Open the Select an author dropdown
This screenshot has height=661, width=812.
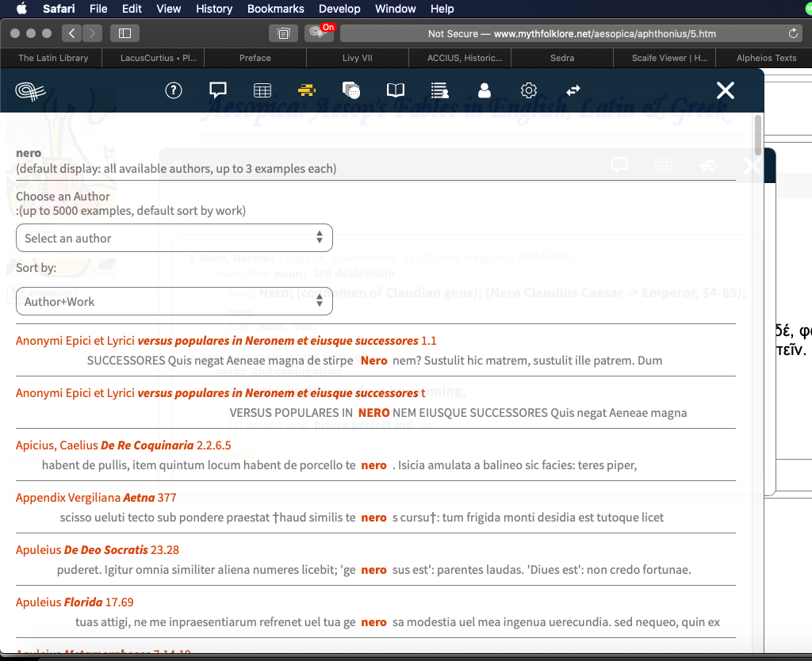pos(174,237)
